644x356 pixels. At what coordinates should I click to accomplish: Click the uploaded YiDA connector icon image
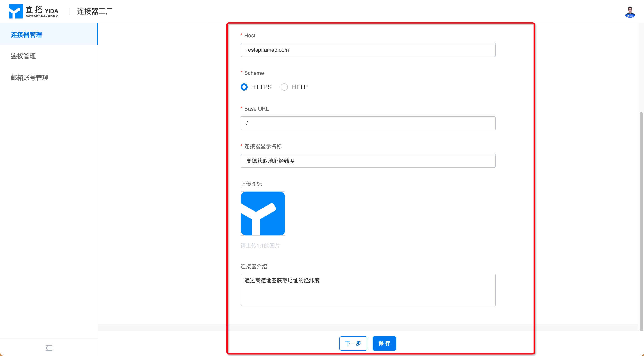pos(262,213)
